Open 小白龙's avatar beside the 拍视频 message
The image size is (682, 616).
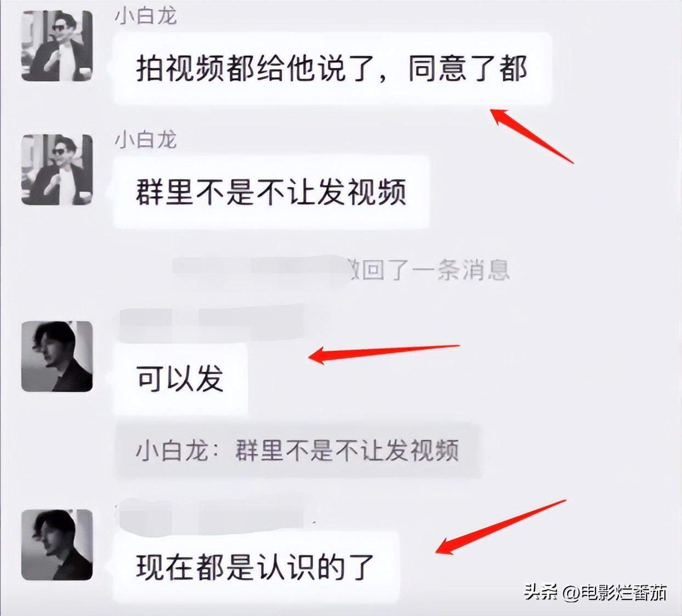click(57, 45)
